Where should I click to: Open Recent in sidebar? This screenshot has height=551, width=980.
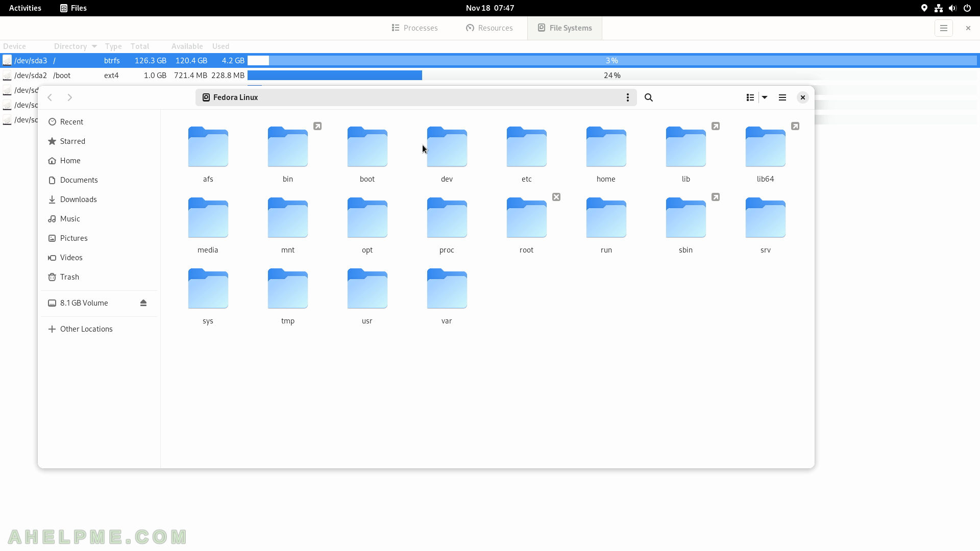pyautogui.click(x=99, y=122)
